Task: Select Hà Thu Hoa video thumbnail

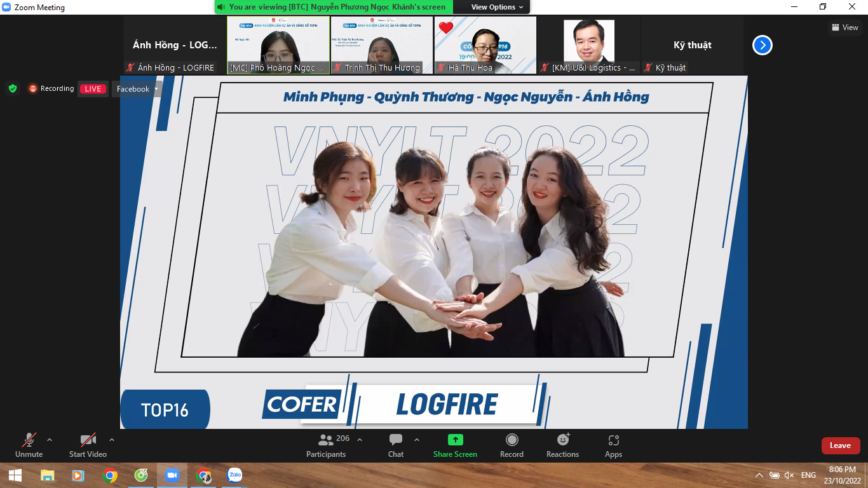Action: (485, 45)
